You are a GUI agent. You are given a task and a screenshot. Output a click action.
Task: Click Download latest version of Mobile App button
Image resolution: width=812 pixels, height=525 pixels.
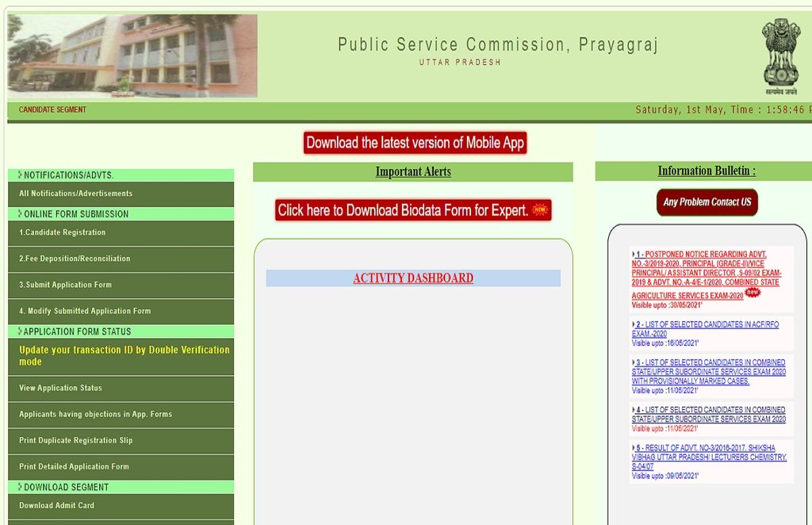coord(415,143)
